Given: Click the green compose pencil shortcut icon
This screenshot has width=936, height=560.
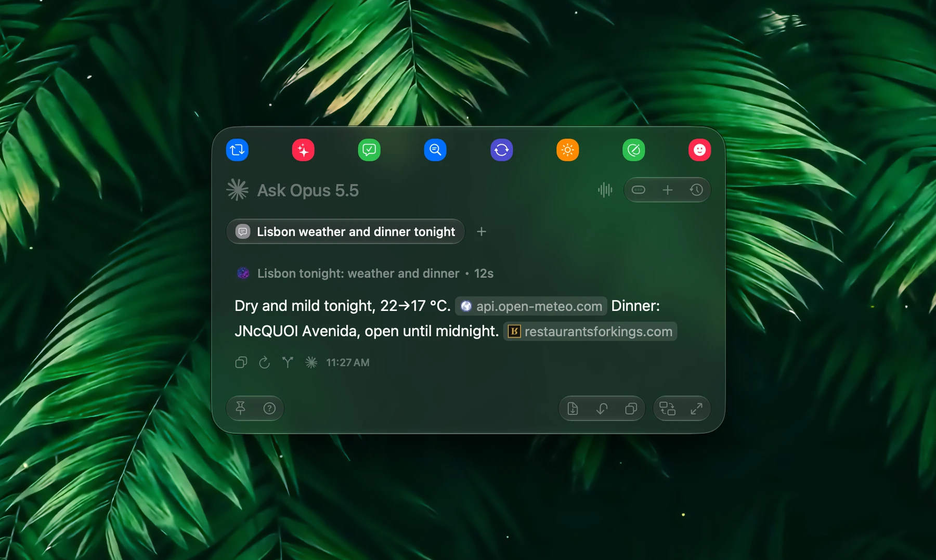Looking at the screenshot, I should point(633,150).
